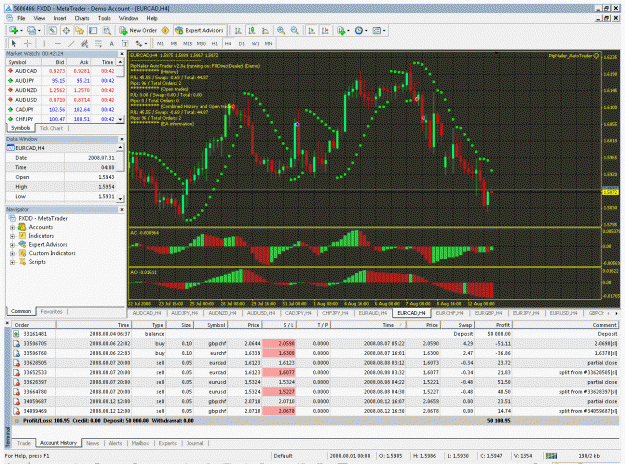Expand the Custom Indicators node in Navigator
Viewport: 625px width, 464px height.
[12, 254]
